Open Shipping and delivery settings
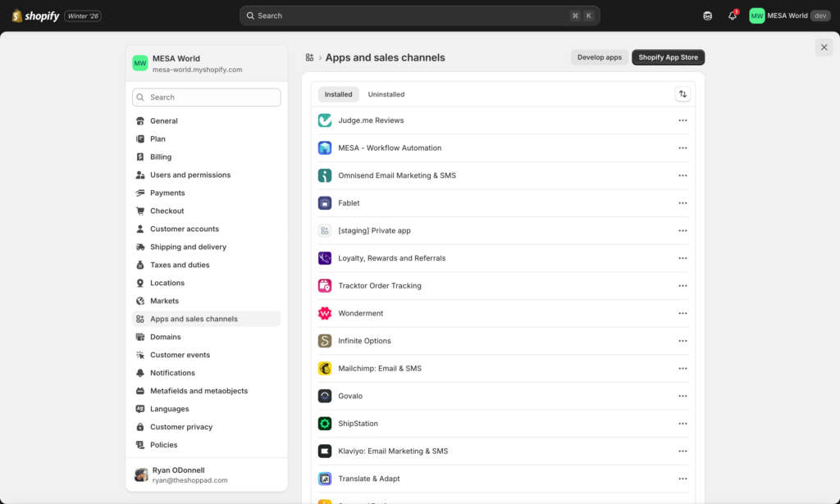The height and width of the screenshot is (504, 840). coord(206,247)
